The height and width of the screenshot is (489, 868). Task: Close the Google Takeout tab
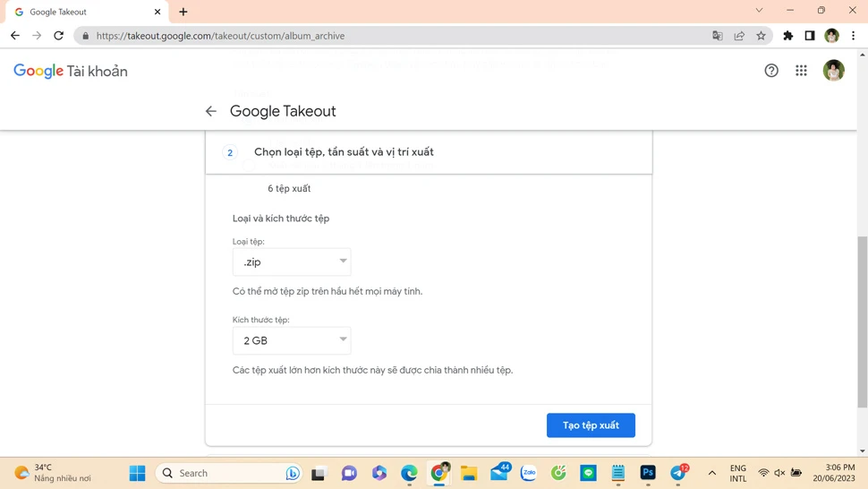point(157,12)
